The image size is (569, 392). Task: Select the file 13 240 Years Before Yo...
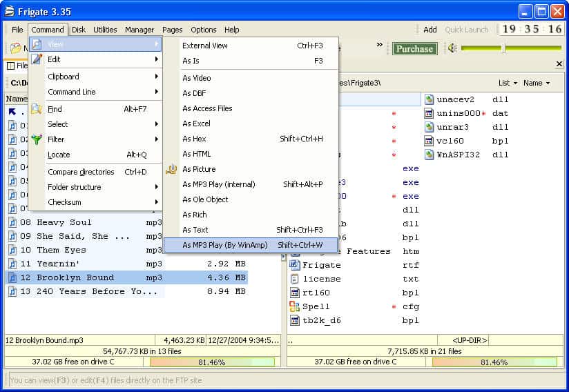tap(88, 291)
